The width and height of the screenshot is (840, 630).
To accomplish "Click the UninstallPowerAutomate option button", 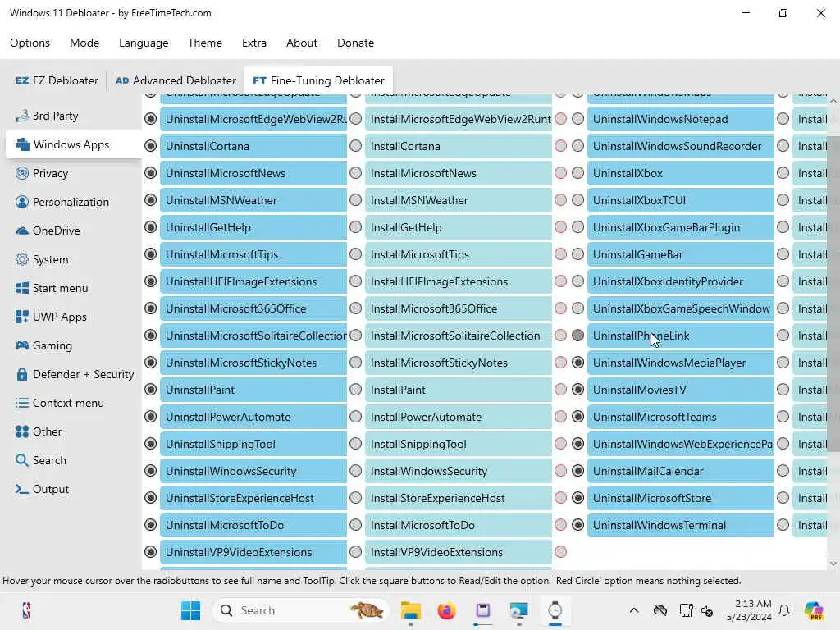I will coord(253,417).
